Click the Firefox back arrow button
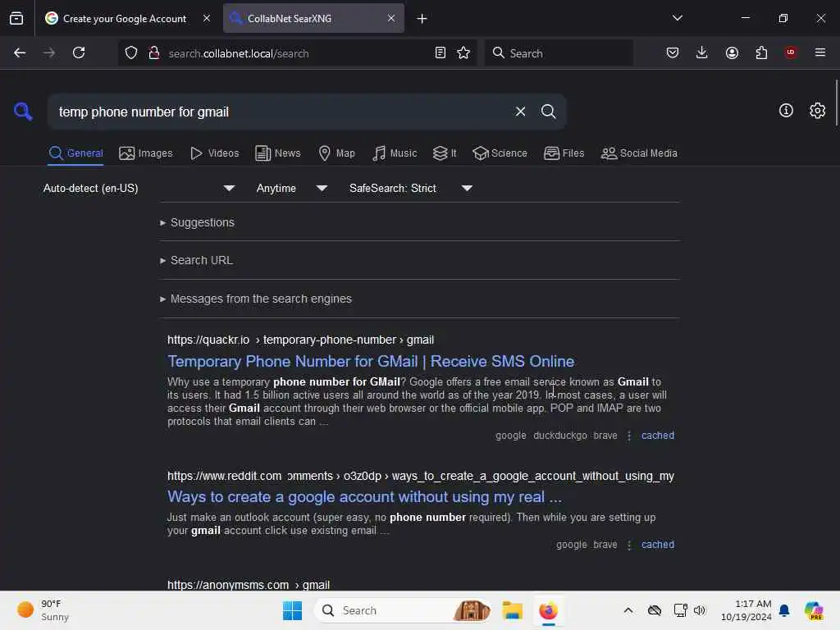The image size is (840, 630). (x=20, y=52)
